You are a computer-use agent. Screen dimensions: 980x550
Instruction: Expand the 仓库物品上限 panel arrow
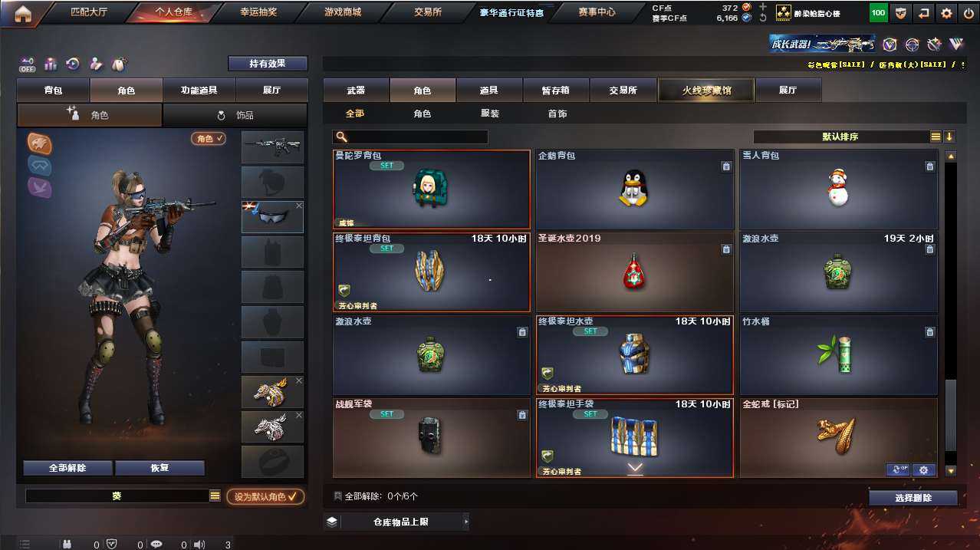[465, 522]
